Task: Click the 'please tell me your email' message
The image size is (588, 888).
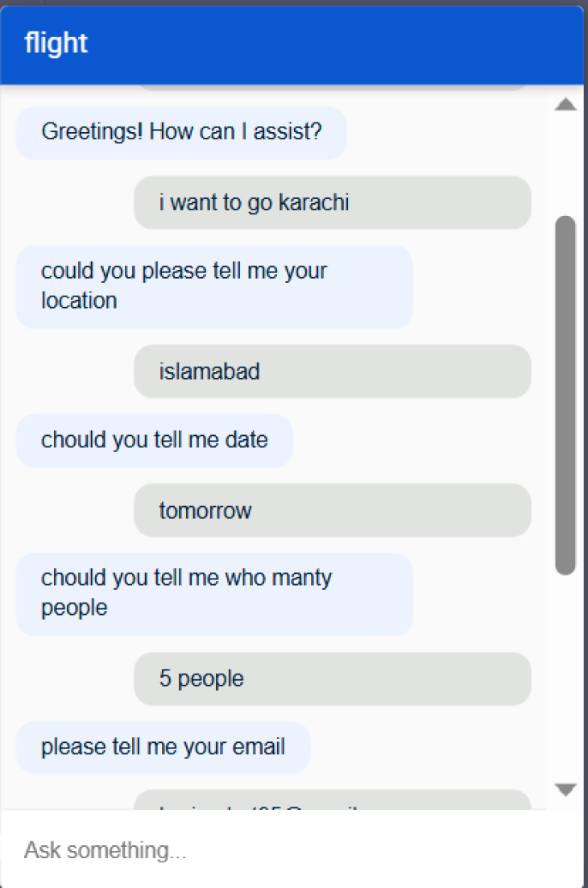Action: click(x=163, y=747)
